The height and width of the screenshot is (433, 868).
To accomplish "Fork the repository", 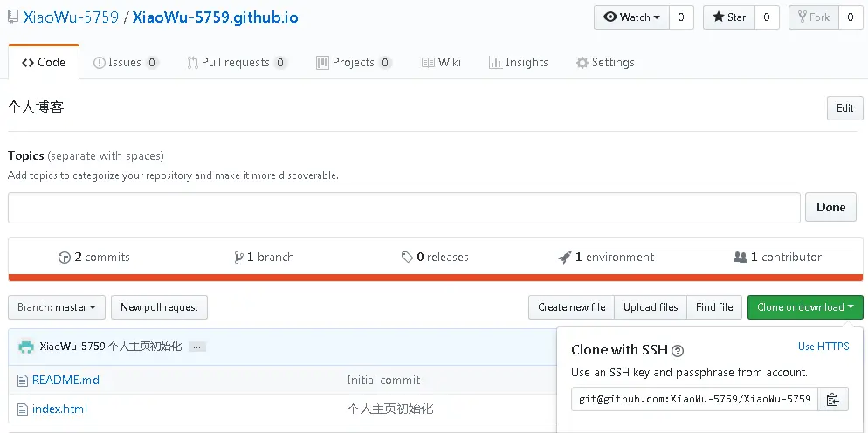I will (813, 17).
